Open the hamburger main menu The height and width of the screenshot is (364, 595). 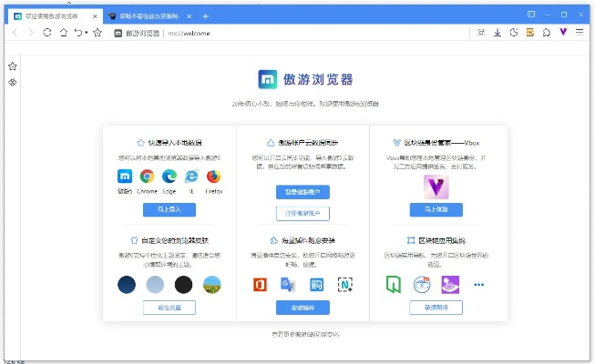coord(580,33)
